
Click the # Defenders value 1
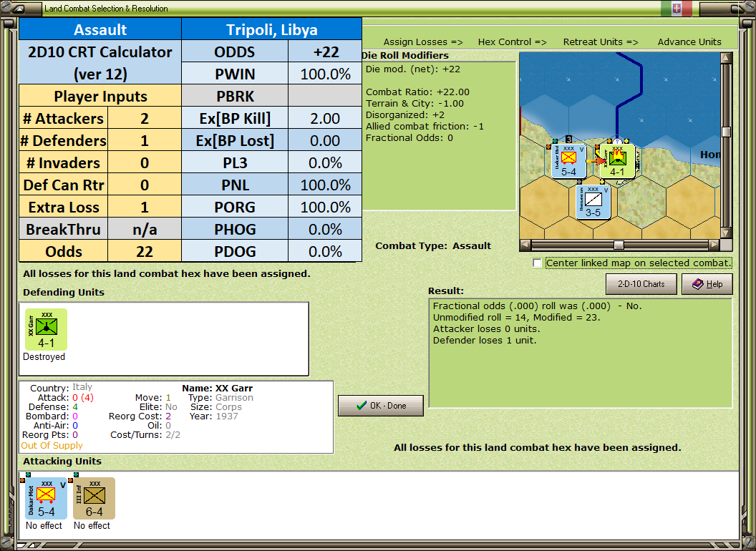(x=144, y=141)
